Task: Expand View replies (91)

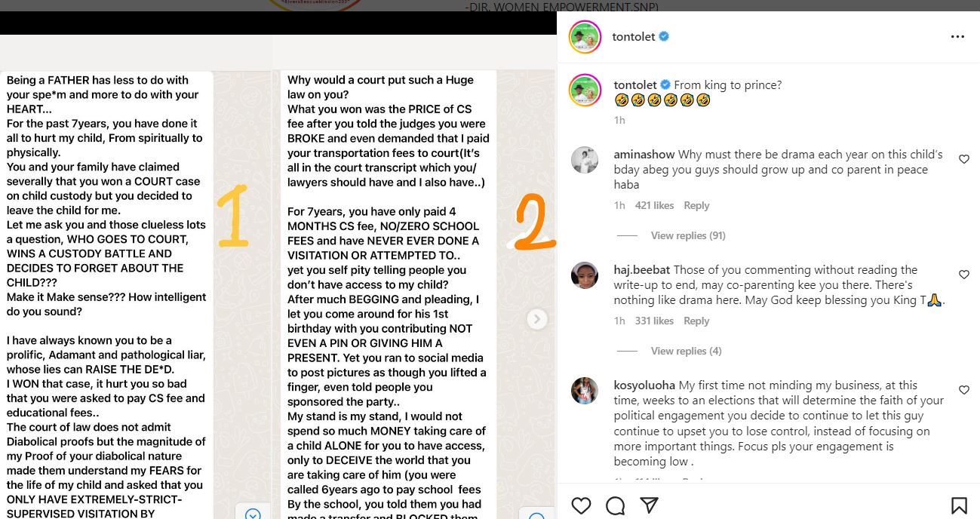Action: pos(688,235)
